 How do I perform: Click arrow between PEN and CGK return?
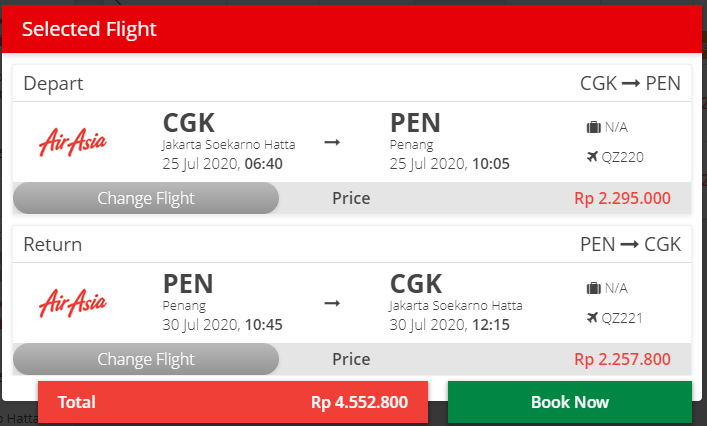[x=333, y=302]
